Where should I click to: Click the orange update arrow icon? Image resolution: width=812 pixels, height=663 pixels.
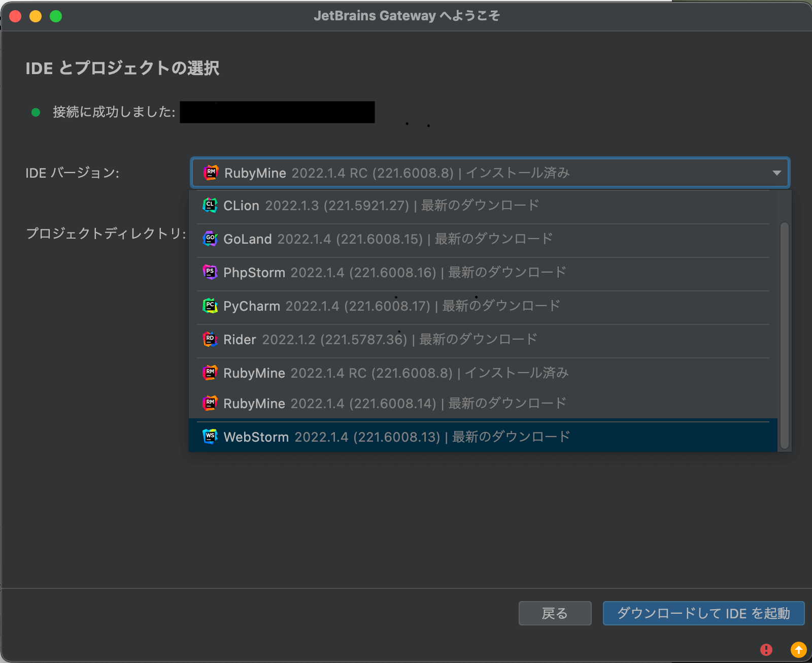(799, 649)
